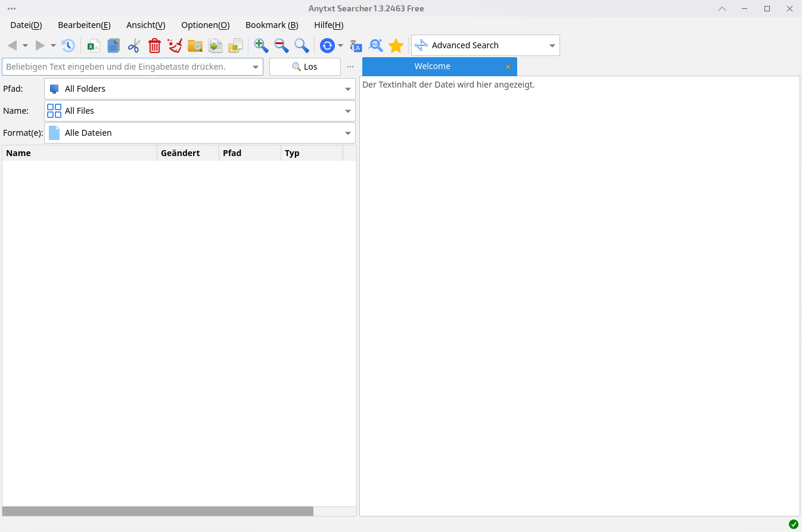Click the zoom out magnifier icon
The width and height of the screenshot is (802, 532).
pos(281,45)
